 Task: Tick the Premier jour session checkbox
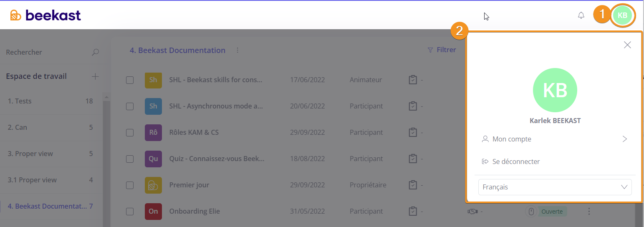coord(130,185)
